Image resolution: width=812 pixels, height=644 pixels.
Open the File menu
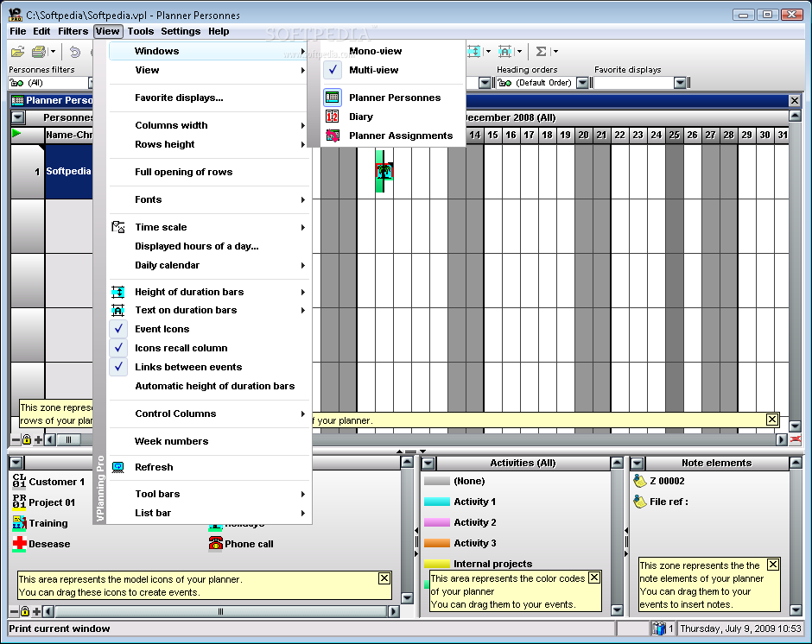point(17,31)
